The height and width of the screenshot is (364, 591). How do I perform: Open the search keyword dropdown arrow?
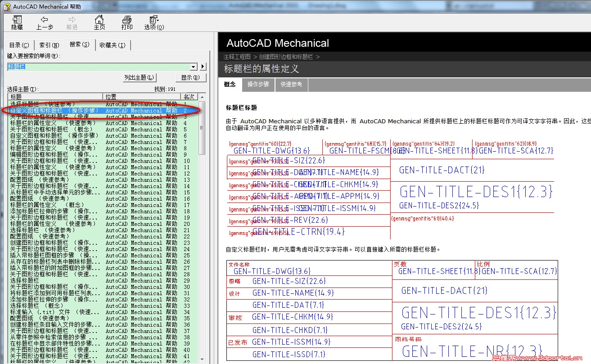pyautogui.click(x=194, y=67)
